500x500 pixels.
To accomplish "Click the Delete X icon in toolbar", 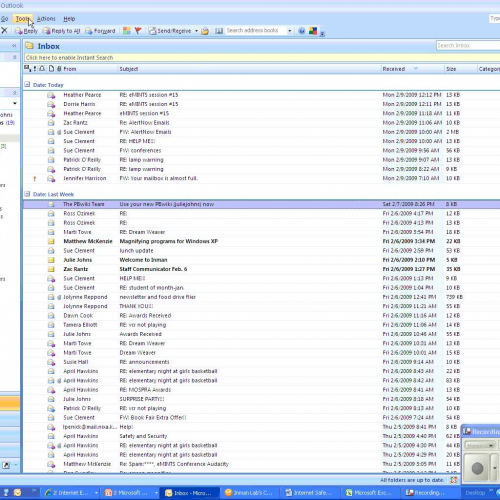I will [x=4, y=31].
